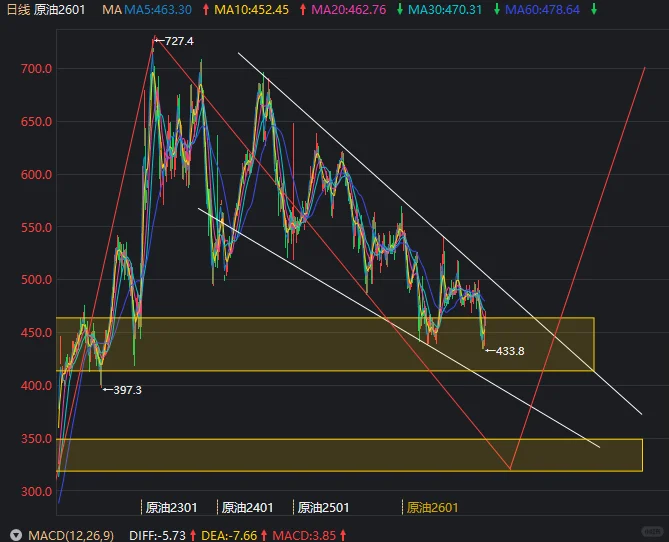The height and width of the screenshot is (542, 669).
Task: Click the 日线 原油2601 chart title
Action: (46, 9)
